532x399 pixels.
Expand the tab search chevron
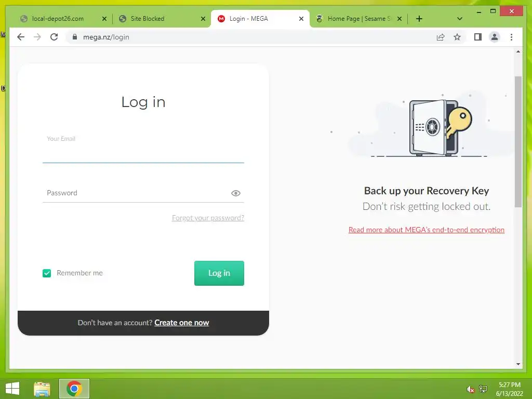pyautogui.click(x=459, y=19)
